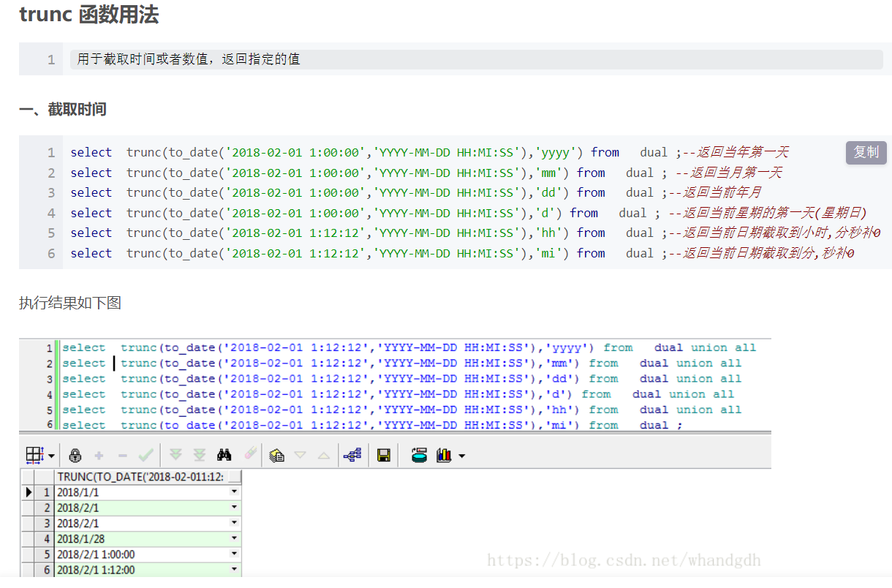The width and height of the screenshot is (892, 588).
Task: Click the comment --返回当年第一天
Action: tap(736, 152)
